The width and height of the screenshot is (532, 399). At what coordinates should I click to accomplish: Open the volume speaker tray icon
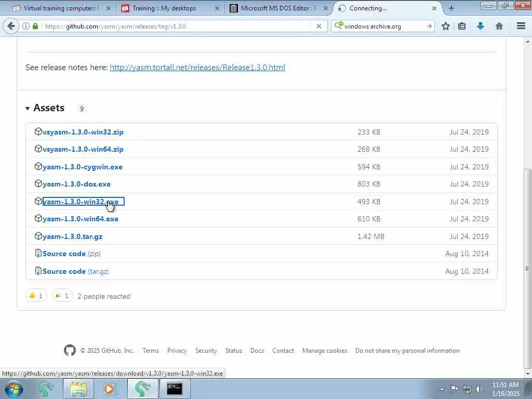pyautogui.click(x=480, y=389)
